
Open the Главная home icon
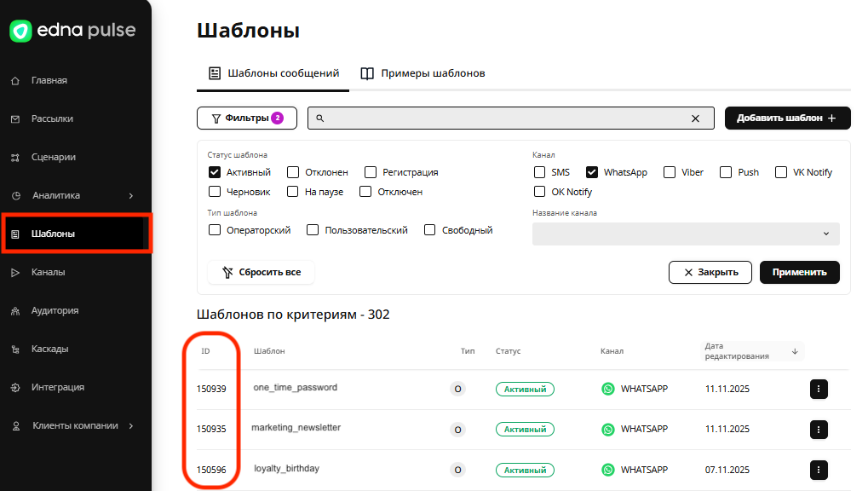tap(15, 81)
